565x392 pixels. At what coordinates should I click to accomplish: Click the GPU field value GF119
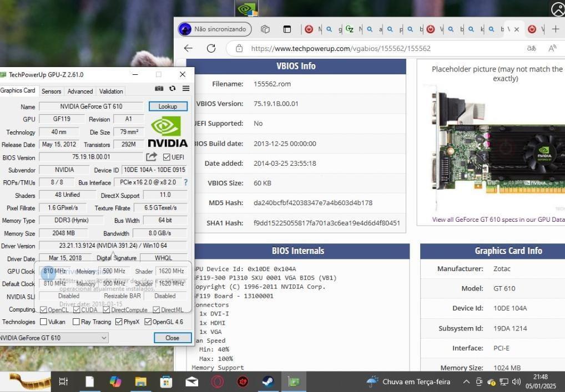pyautogui.click(x=62, y=119)
